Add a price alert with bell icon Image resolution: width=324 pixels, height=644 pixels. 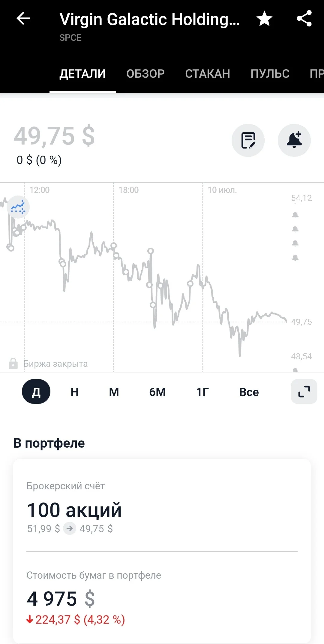click(294, 140)
